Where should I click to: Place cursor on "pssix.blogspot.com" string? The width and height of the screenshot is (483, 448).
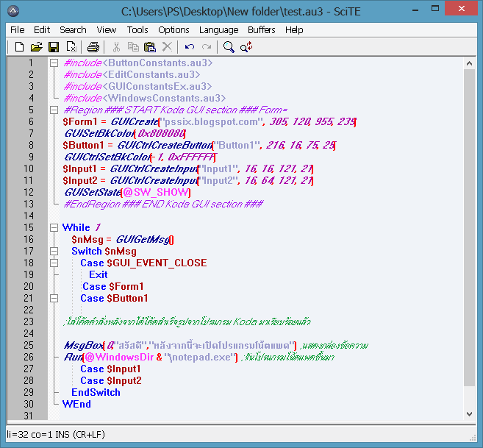[211, 122]
